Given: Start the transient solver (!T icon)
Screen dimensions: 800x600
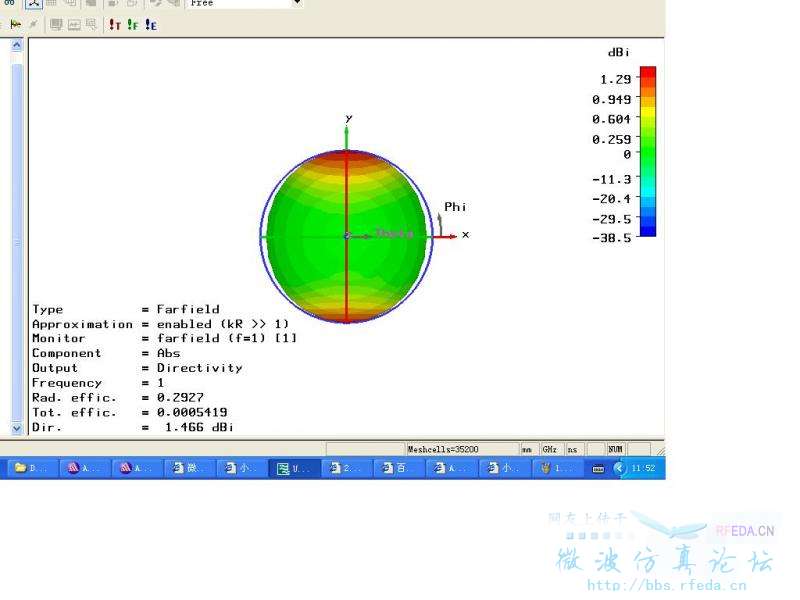Looking at the screenshot, I should pyautogui.click(x=115, y=25).
